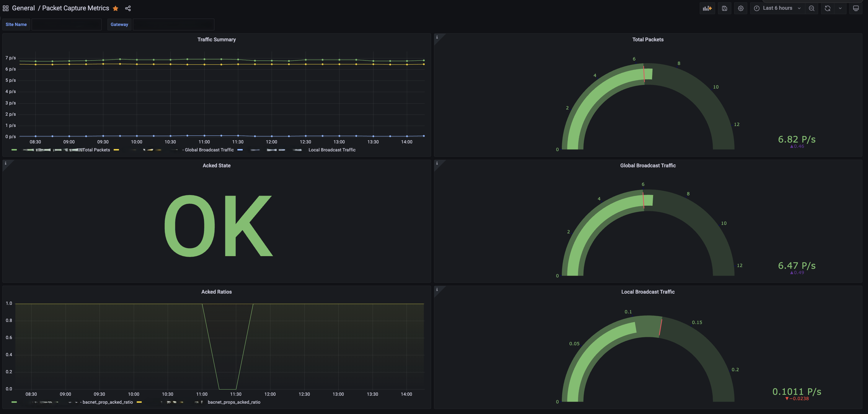The width and height of the screenshot is (868, 414).
Task: Show info for the Total Packets panel
Action: (x=437, y=37)
